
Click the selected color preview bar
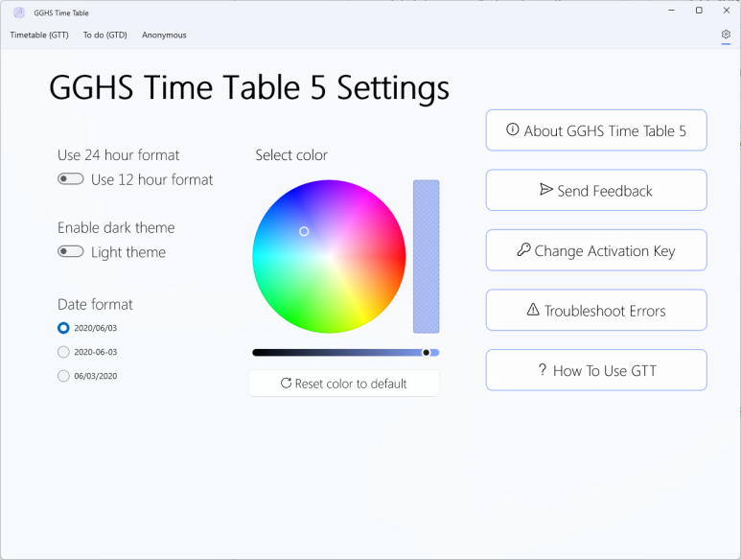pos(426,257)
